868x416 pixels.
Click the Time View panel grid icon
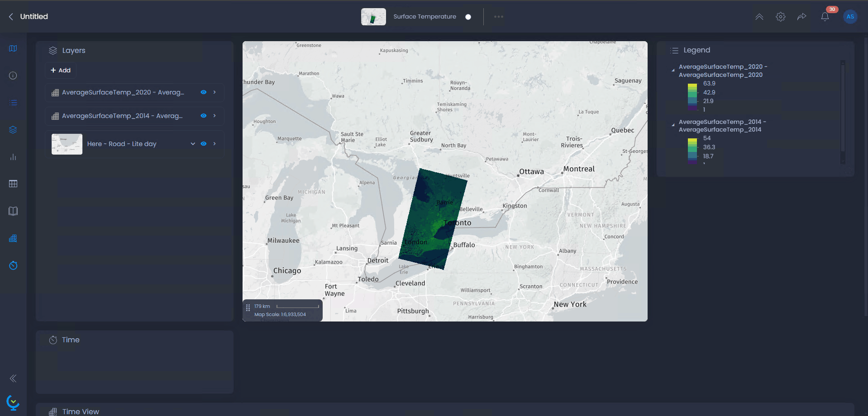[x=53, y=411]
